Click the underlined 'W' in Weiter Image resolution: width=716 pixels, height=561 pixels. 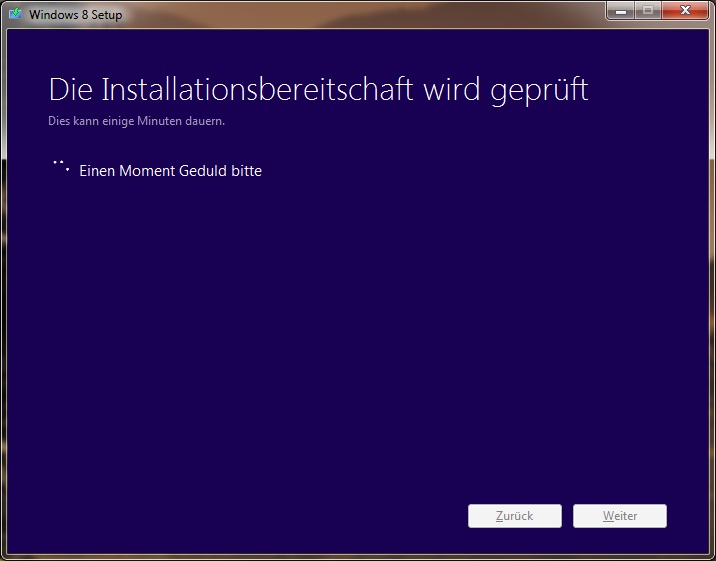click(x=606, y=517)
